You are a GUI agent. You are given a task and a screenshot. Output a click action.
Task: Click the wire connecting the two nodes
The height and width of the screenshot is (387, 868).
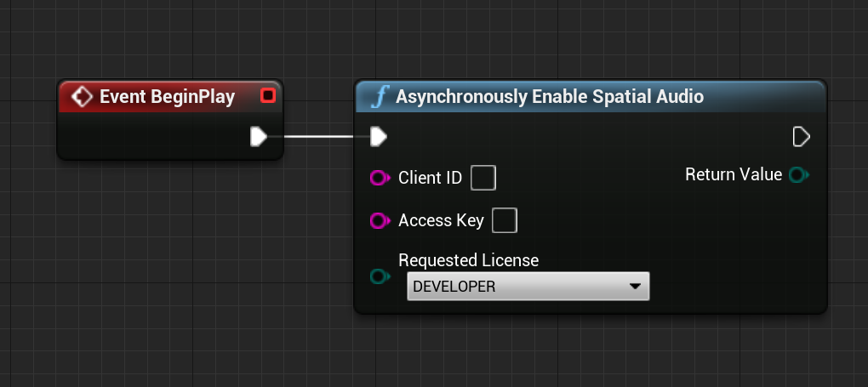(x=318, y=136)
